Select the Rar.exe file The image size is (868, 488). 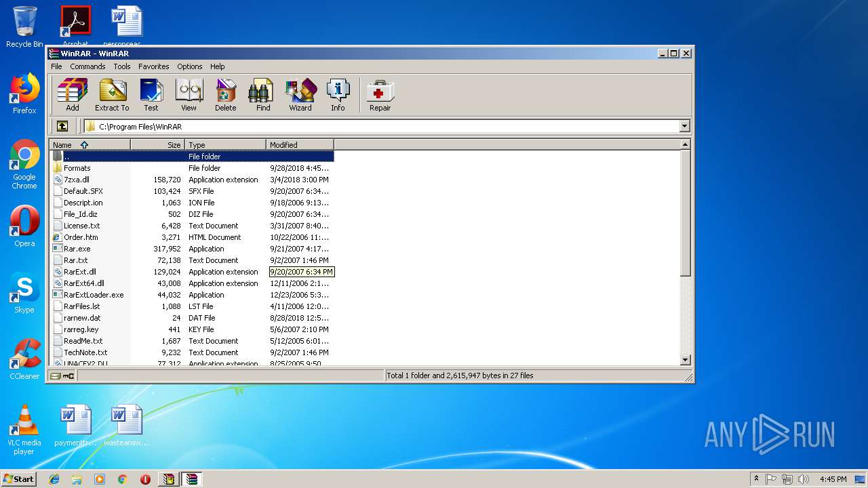click(193, 249)
